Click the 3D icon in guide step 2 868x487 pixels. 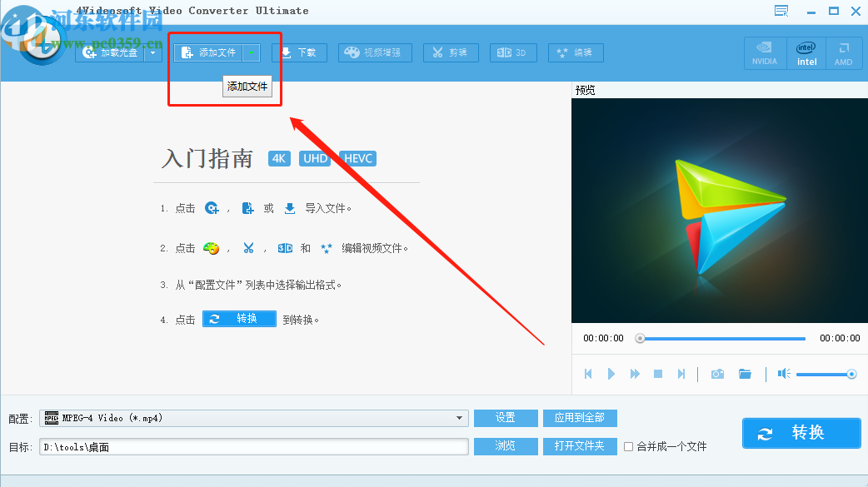285,248
